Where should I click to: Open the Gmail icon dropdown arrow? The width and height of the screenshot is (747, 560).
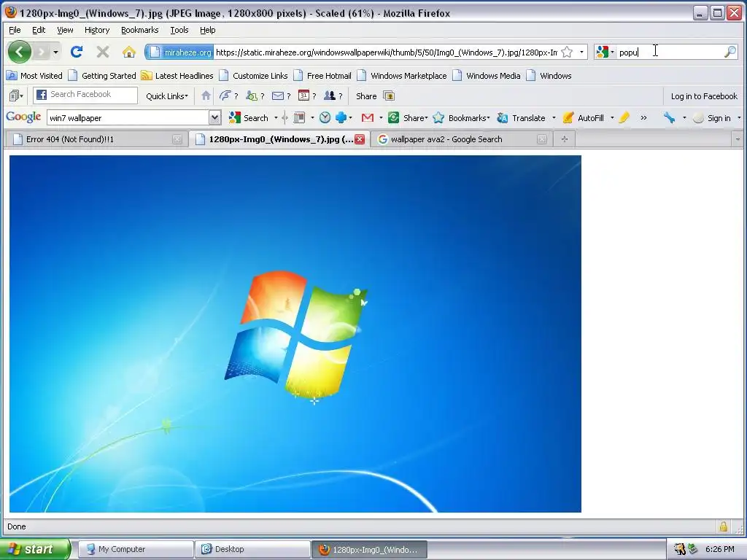pos(381,117)
